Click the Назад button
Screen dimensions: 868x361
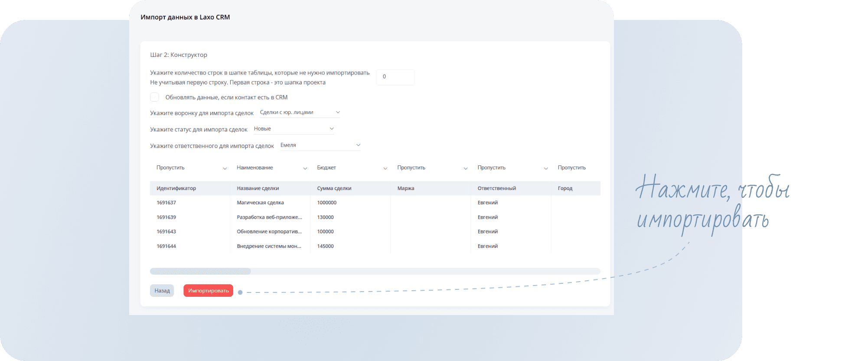coord(162,291)
